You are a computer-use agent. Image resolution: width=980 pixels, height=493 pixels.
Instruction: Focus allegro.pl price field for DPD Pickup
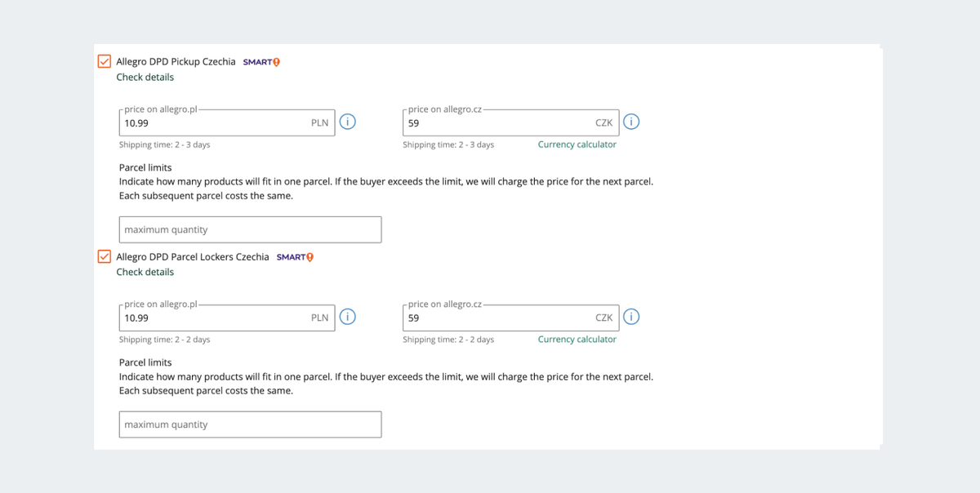[227, 122]
